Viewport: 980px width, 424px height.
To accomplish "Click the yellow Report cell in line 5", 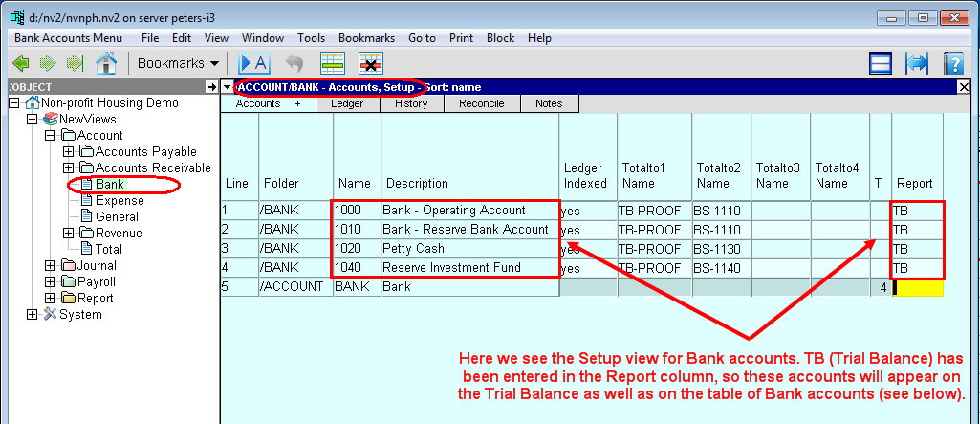I will (x=918, y=287).
